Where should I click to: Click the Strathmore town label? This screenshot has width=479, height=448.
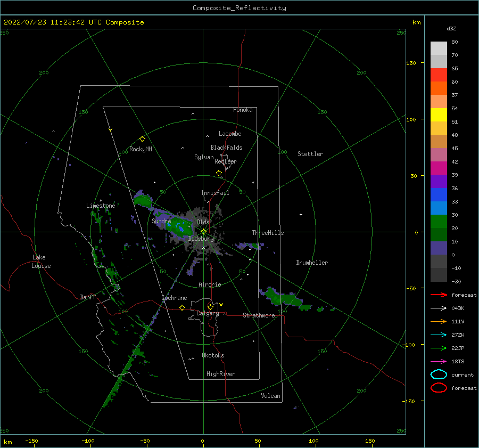pyautogui.click(x=259, y=315)
